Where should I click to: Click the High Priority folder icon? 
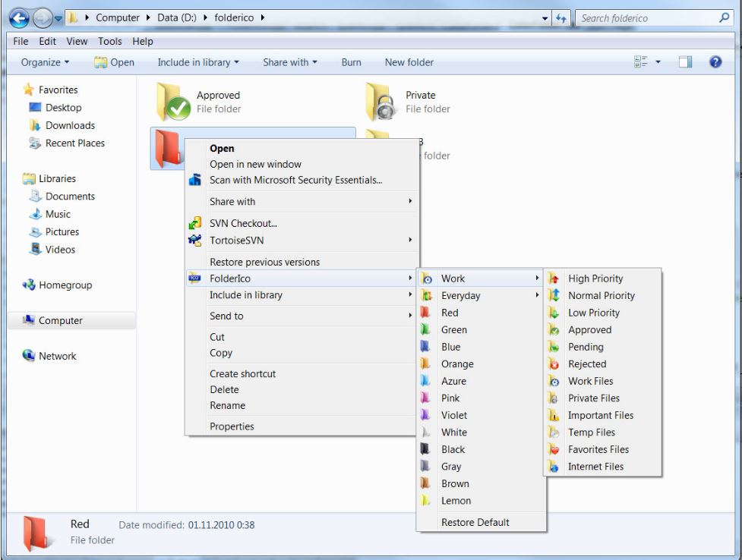coord(554,278)
